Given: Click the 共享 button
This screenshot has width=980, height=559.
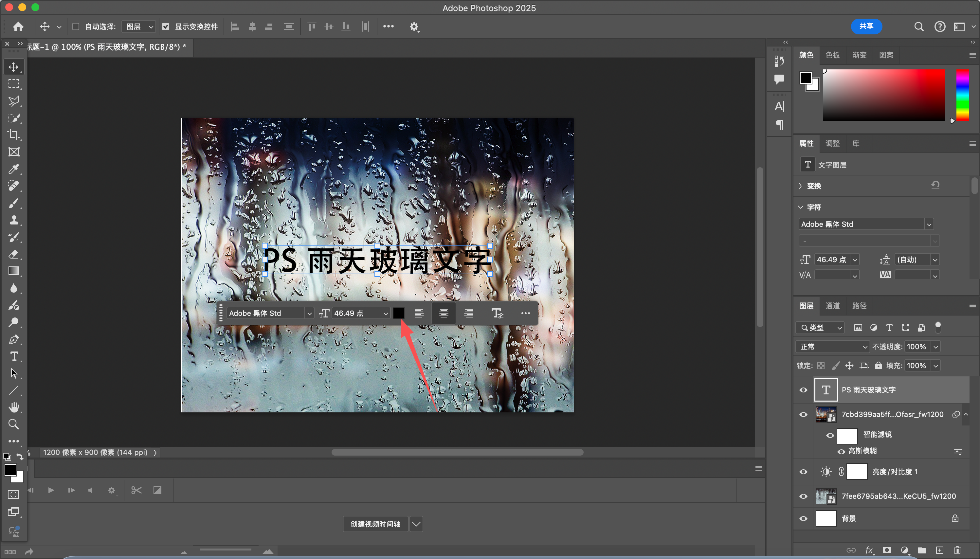Looking at the screenshot, I should click(866, 26).
